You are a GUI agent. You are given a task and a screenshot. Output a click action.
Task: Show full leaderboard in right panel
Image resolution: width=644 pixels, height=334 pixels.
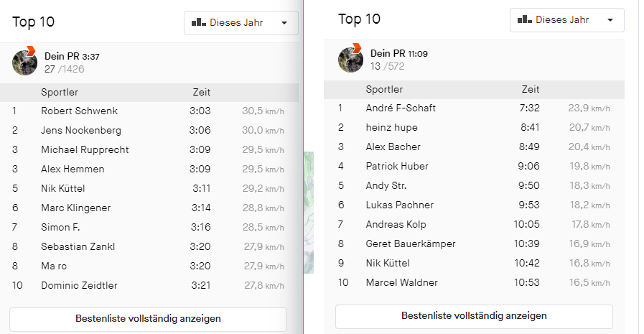[474, 315]
